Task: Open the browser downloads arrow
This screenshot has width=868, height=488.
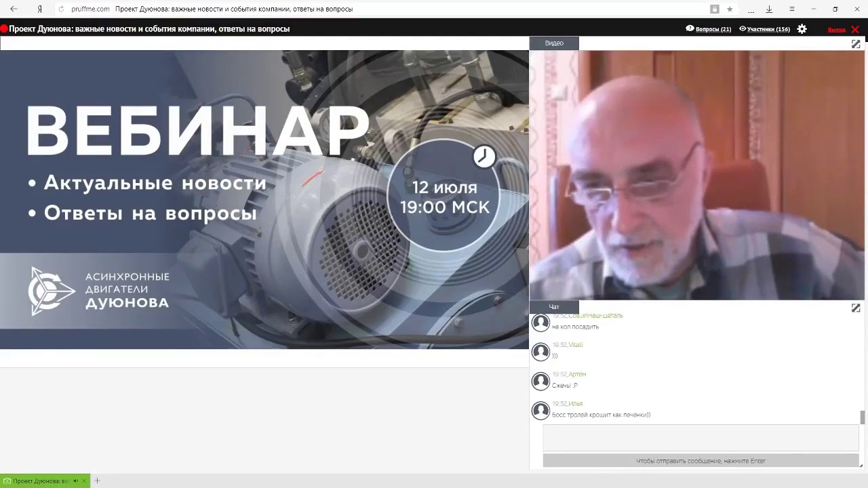Action: (769, 9)
